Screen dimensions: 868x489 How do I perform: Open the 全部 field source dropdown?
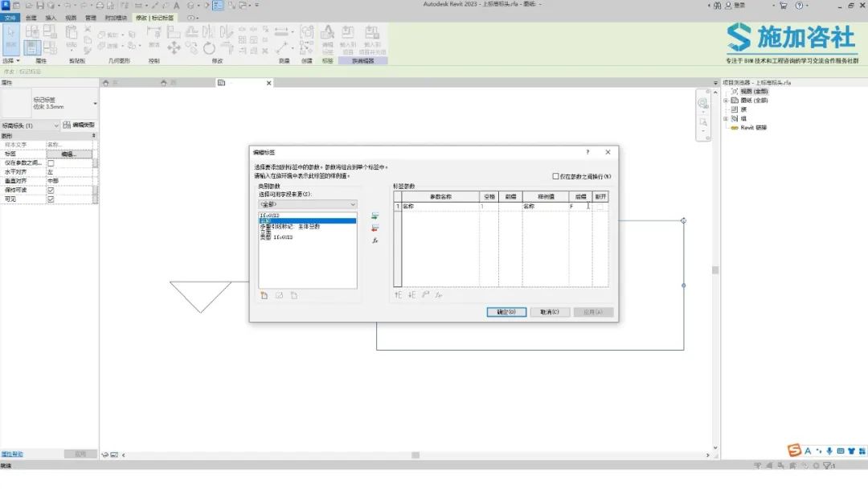pyautogui.click(x=308, y=204)
